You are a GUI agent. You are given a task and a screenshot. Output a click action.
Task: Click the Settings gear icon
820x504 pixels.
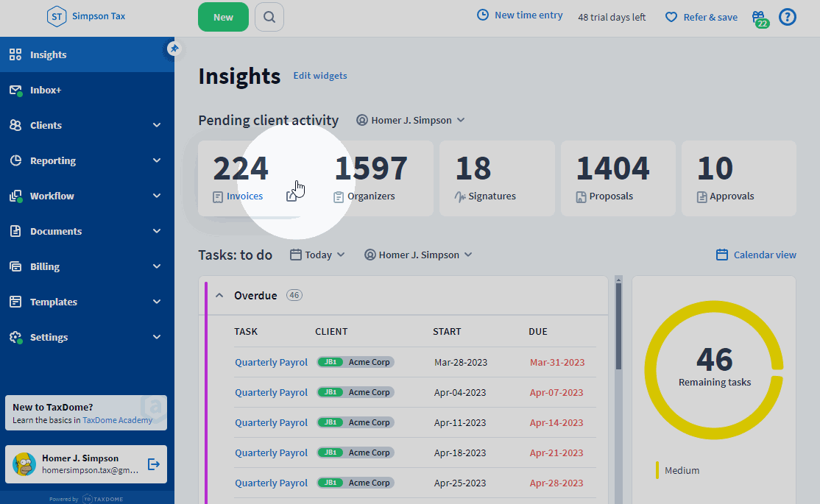(15, 337)
